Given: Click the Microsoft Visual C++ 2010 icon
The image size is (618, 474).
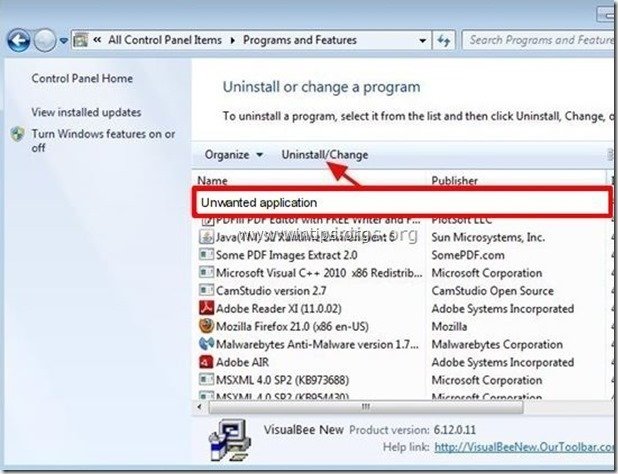Looking at the screenshot, I should pyautogui.click(x=206, y=272).
